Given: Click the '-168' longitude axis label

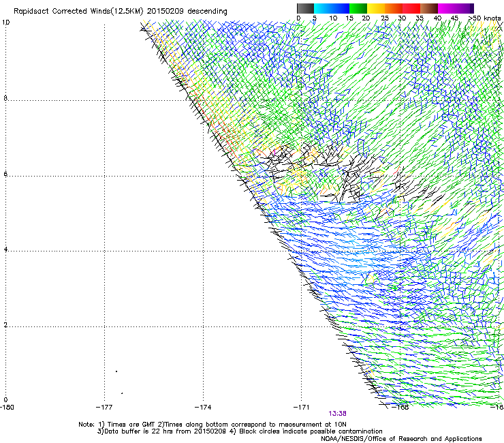Looking at the screenshot, I should coord(400,408).
